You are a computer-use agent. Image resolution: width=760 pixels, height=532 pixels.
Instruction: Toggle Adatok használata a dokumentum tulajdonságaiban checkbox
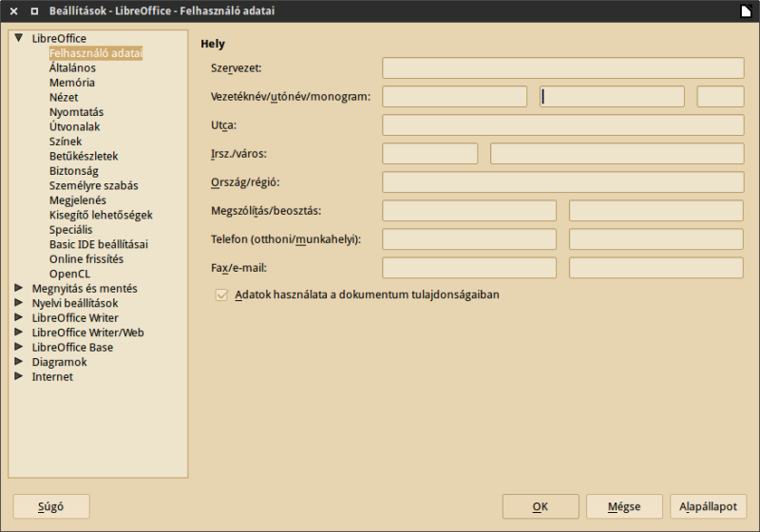[x=221, y=294]
